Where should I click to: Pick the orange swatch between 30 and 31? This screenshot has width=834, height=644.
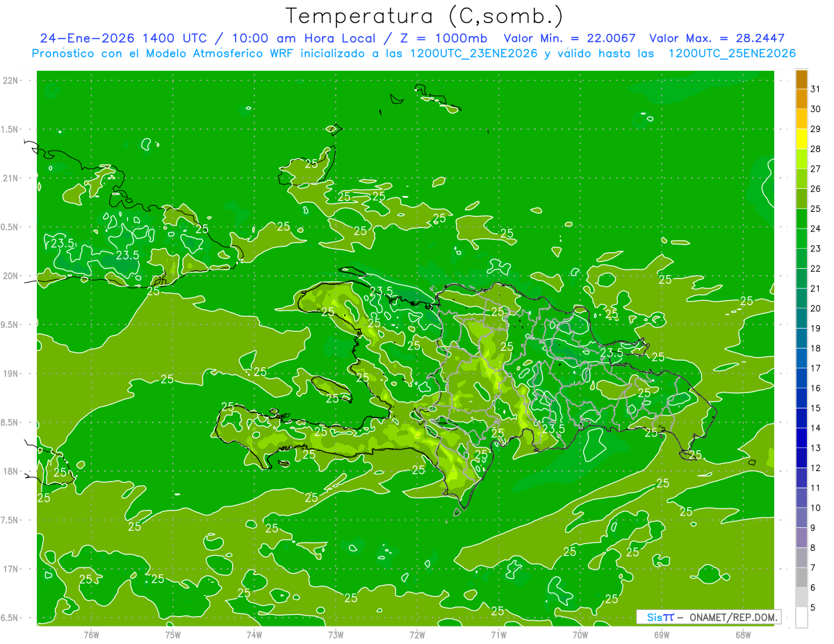click(x=801, y=99)
